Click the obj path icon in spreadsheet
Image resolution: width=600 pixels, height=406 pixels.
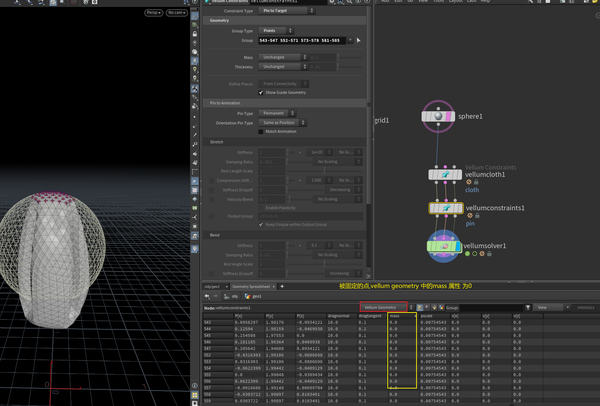(x=226, y=297)
